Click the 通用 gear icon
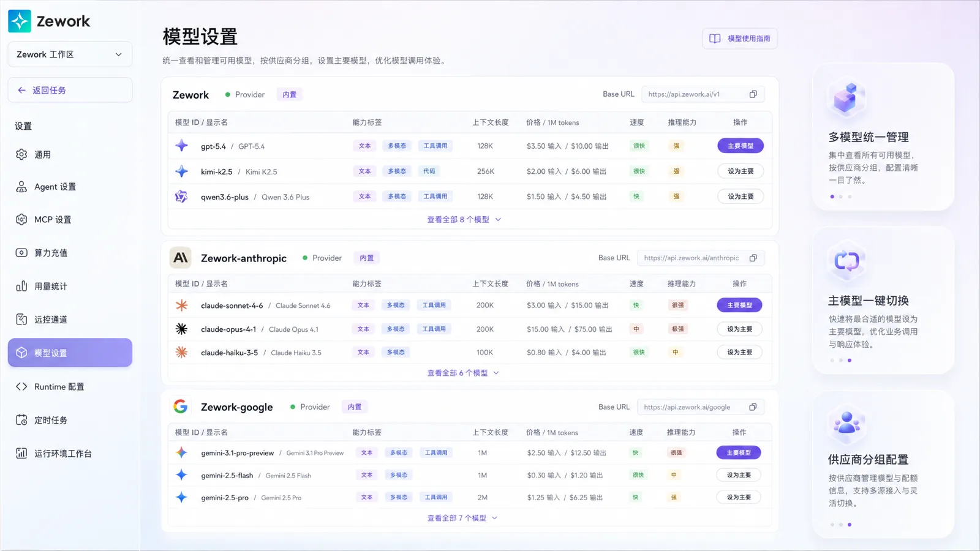 point(21,154)
